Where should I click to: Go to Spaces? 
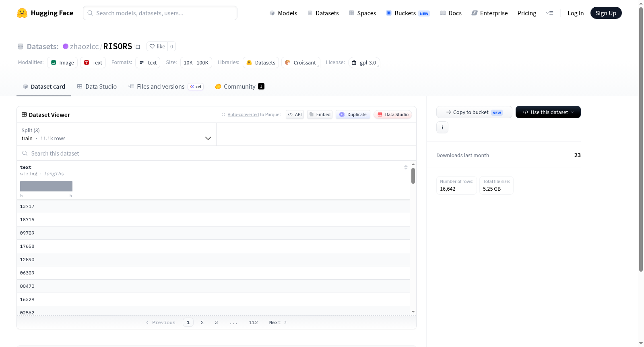tap(362, 13)
